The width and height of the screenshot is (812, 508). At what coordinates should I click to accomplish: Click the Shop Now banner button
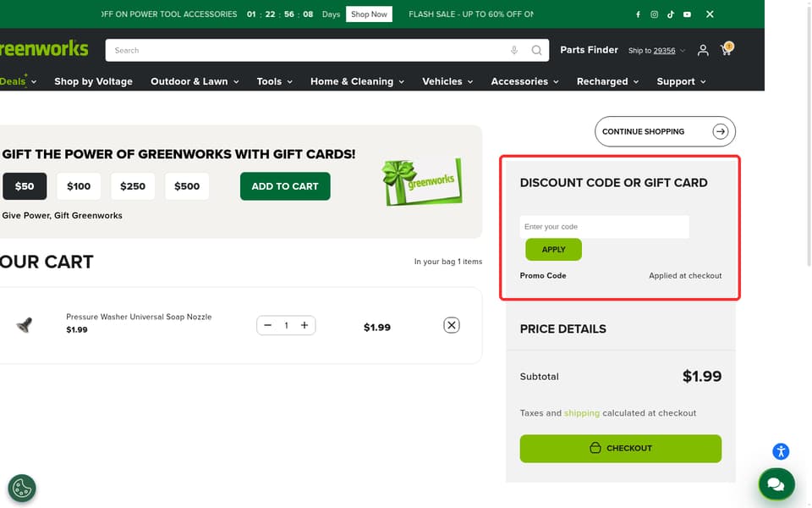click(x=369, y=14)
